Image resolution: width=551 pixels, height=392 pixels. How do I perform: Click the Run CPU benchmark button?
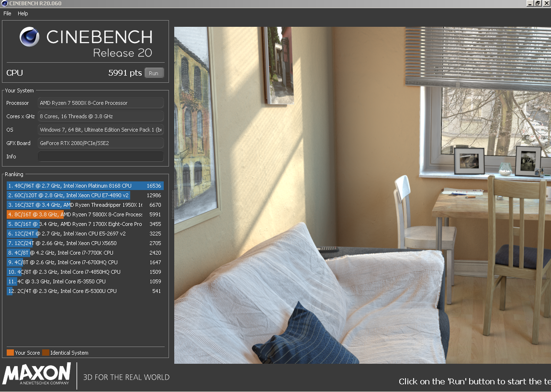click(x=154, y=73)
